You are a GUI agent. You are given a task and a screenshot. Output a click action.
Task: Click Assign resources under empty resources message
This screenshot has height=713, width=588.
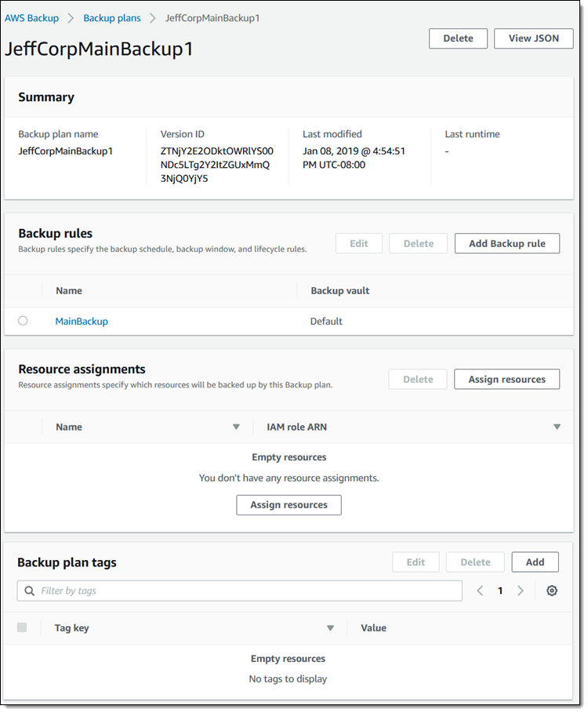point(289,504)
